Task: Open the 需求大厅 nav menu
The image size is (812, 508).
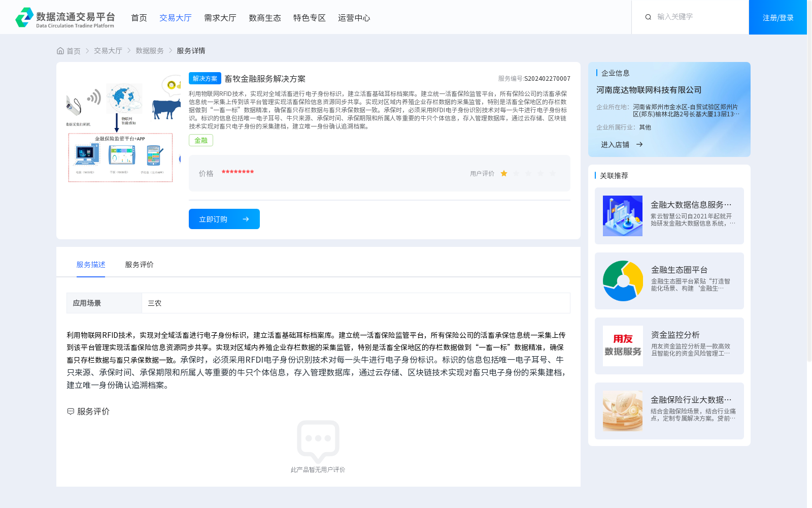Action: [220, 18]
